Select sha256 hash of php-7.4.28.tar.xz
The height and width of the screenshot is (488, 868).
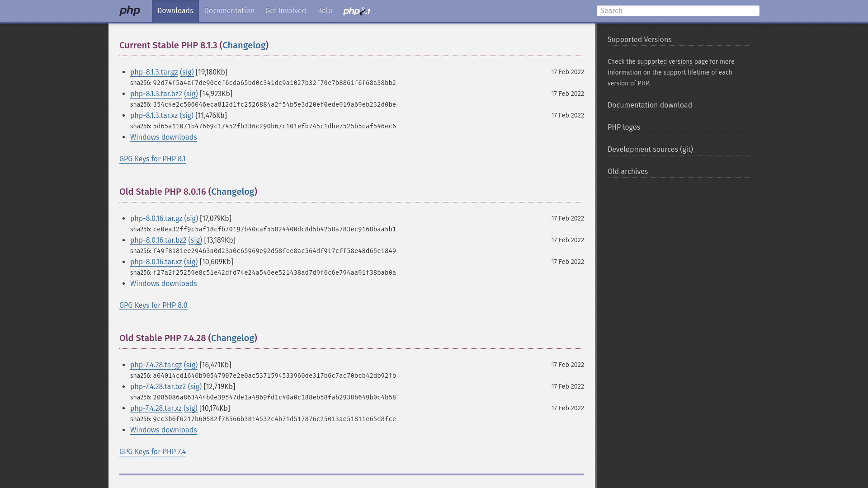pyautogui.click(x=274, y=419)
